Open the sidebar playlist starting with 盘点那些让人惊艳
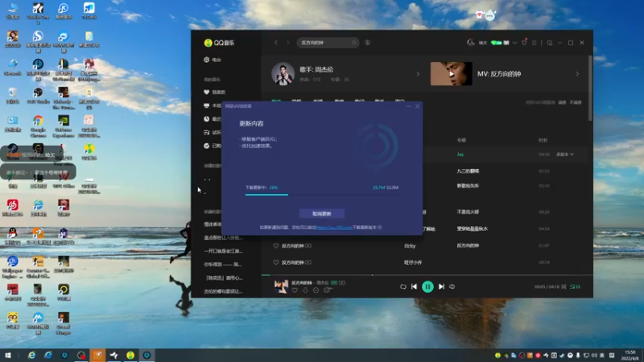This screenshot has height=362, width=644. 223,237
